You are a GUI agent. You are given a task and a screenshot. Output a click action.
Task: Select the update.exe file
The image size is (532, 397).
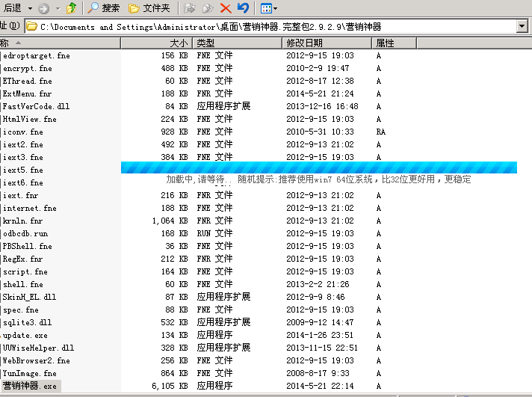[x=25, y=335]
